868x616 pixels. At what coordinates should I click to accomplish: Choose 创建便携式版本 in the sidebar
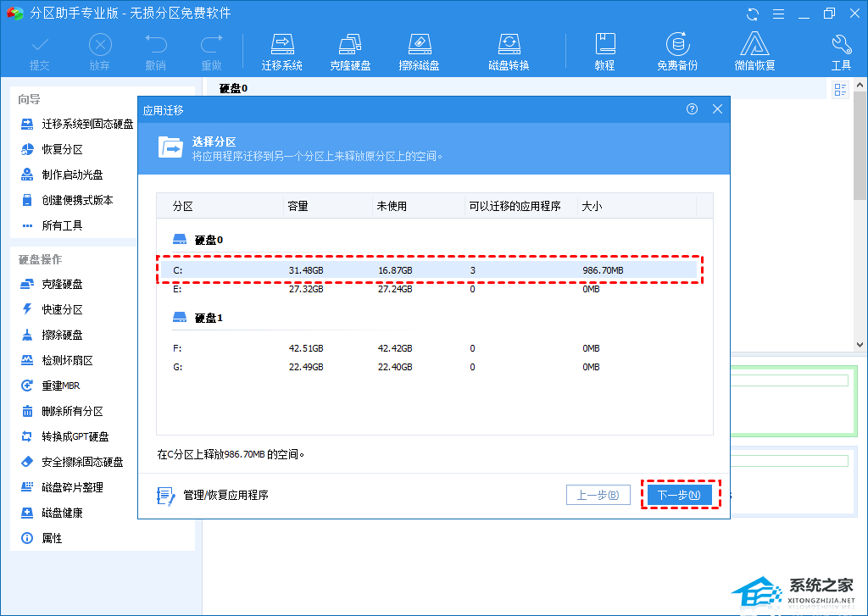click(x=66, y=200)
